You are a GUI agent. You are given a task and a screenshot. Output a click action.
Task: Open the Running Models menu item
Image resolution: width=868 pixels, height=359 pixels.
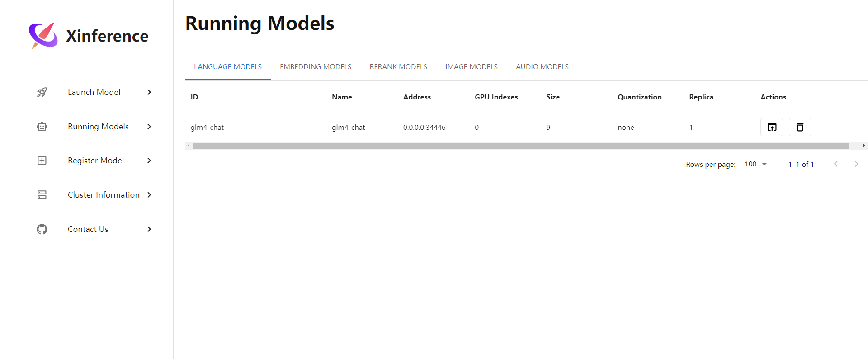(94, 127)
